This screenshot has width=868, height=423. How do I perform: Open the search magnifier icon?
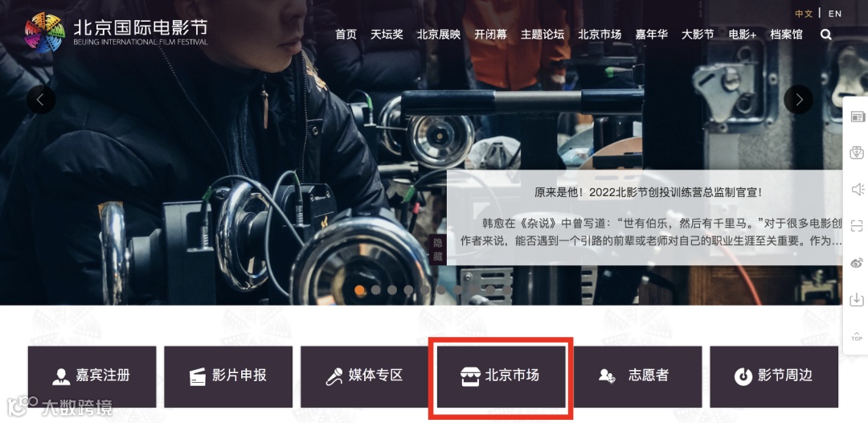[x=826, y=35]
